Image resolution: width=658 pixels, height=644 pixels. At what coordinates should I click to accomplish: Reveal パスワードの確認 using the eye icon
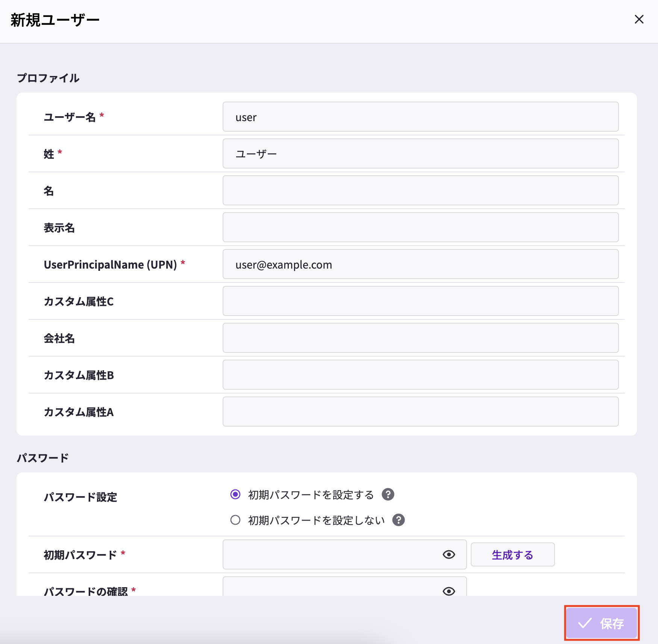coord(449,591)
